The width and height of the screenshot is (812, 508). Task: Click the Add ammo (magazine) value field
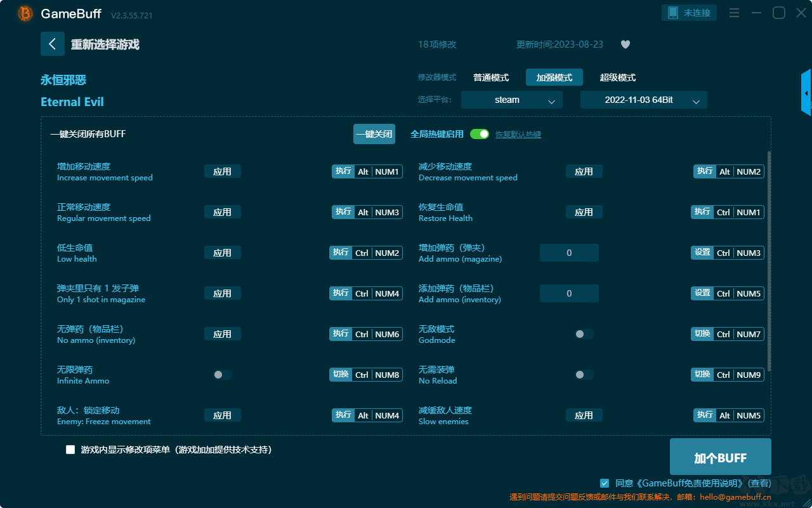coord(569,253)
